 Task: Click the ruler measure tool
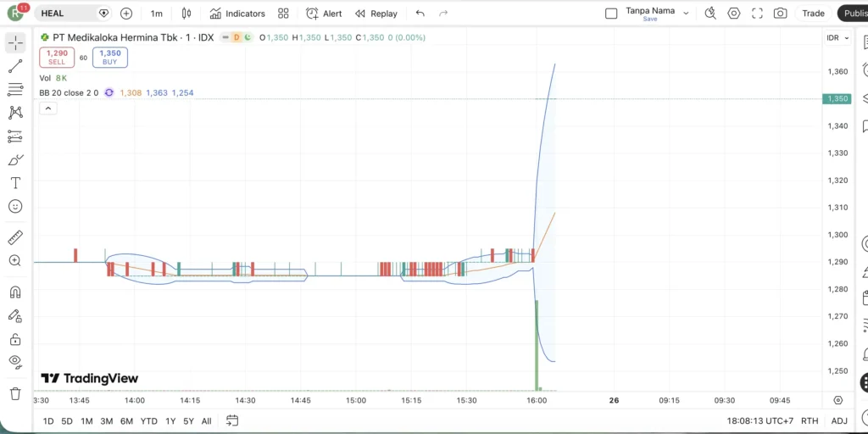(15, 237)
